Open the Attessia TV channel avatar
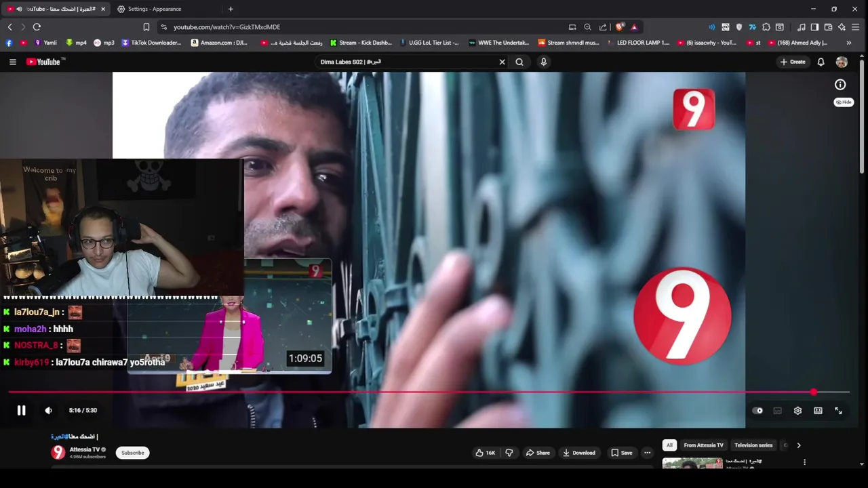This screenshot has height=488, width=868. [58, 452]
